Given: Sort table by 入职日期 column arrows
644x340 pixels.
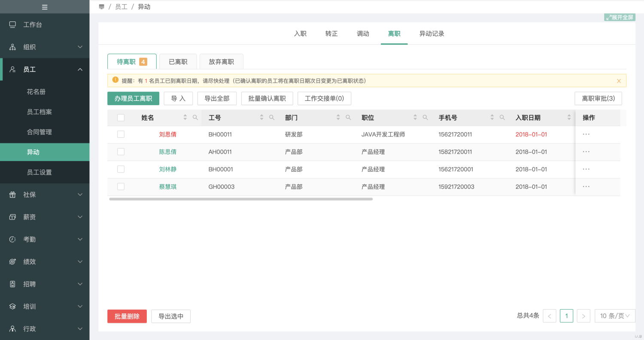Looking at the screenshot, I should pos(569,117).
